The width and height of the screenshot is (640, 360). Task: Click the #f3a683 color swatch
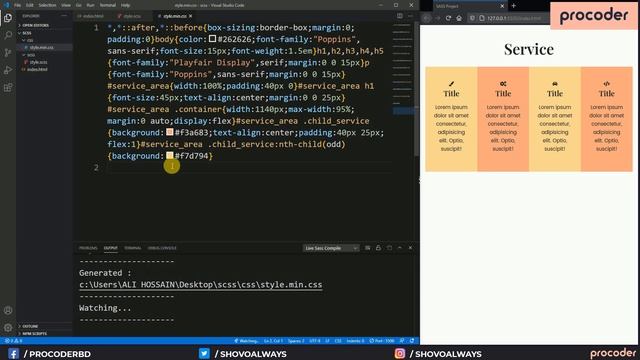tap(170, 132)
